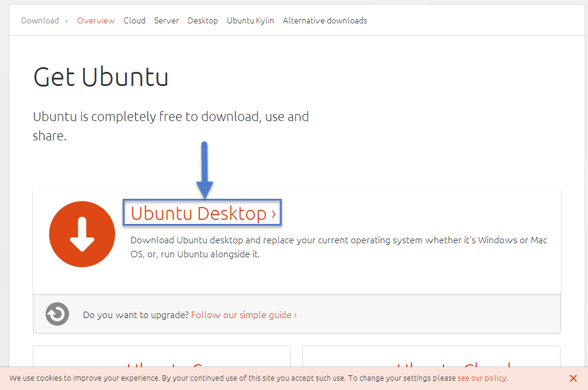Click the 'Download Ubuntu desktop and replace' description
This screenshot has height=390, width=588.
338,247
